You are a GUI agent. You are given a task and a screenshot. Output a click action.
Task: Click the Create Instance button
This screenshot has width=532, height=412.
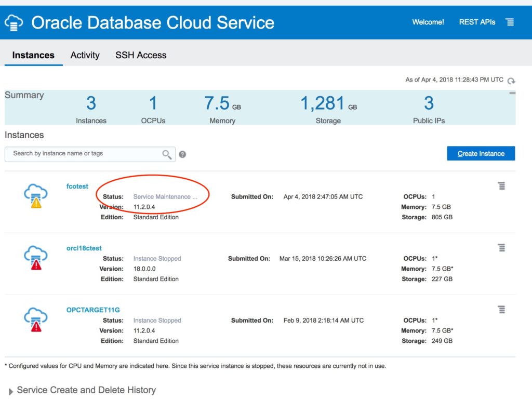[x=481, y=153]
